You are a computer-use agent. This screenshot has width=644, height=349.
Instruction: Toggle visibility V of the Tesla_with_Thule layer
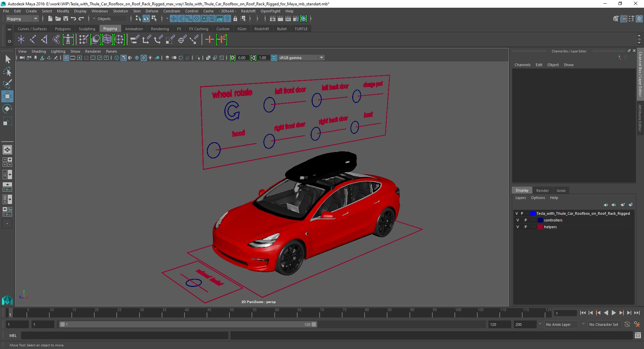click(517, 213)
